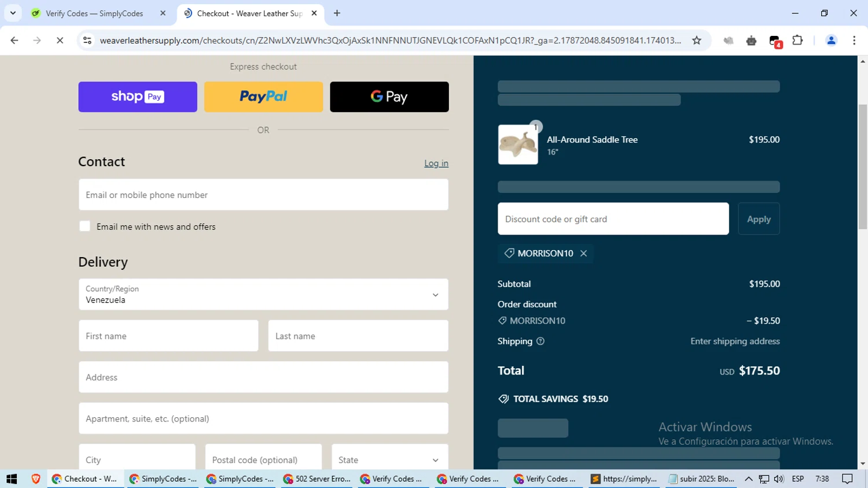Open the subir 2025: Blo... taskbar item
Image resolution: width=868 pixels, height=488 pixels.
[701, 479]
